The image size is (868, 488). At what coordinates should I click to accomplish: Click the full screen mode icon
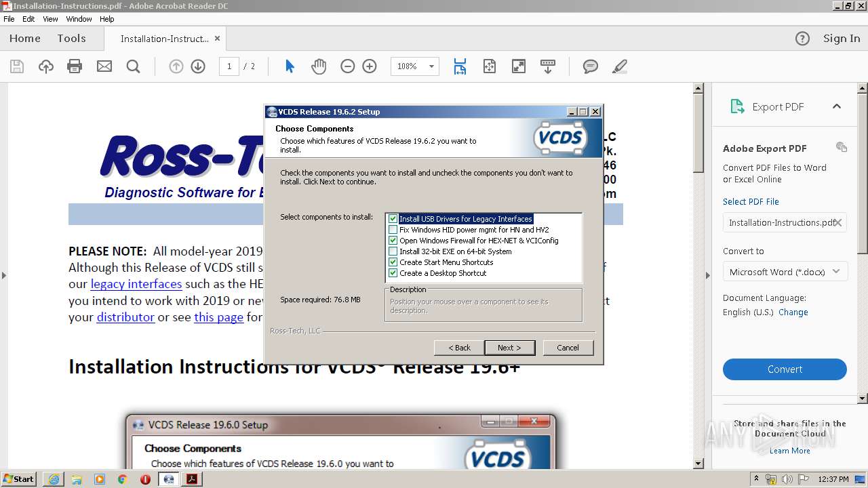[519, 66]
